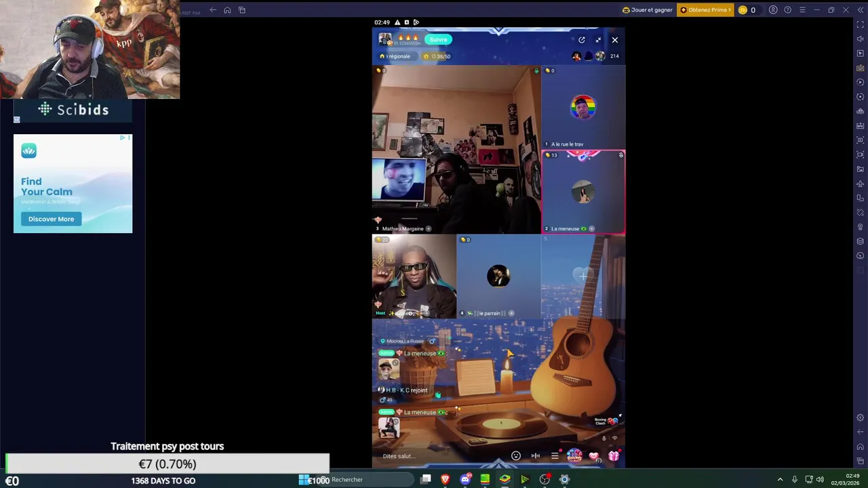Share the live room via share icon
The image size is (868, 488).
(x=582, y=40)
